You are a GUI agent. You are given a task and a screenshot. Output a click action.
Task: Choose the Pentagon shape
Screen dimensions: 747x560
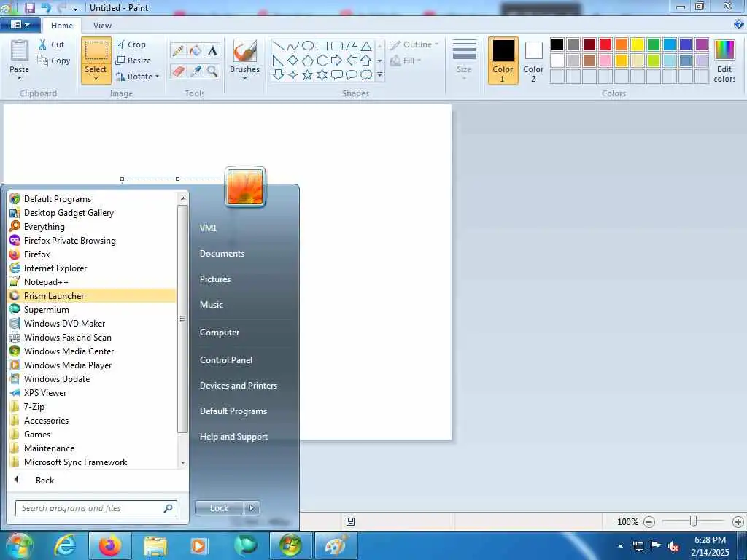(x=308, y=61)
